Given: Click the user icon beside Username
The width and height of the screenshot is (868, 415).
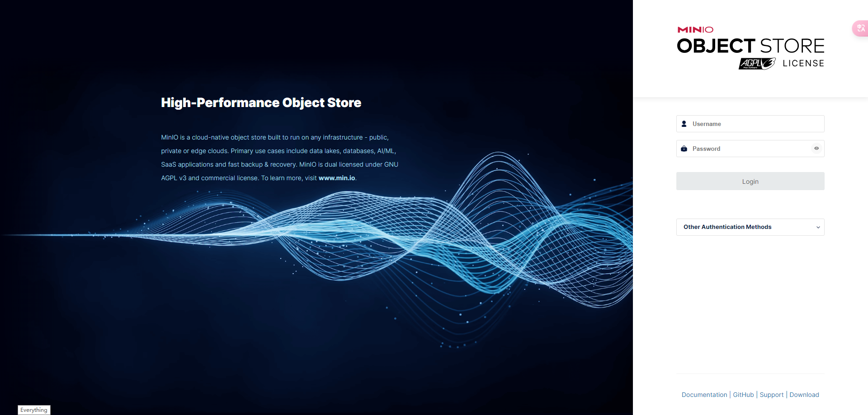Looking at the screenshot, I should tap(684, 124).
